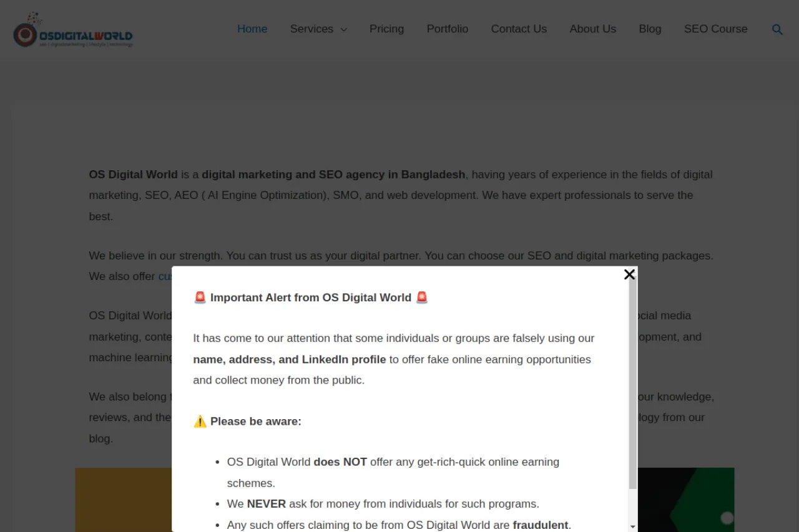Click the 'name, address, and LinkedIn profile' text
799x532 pixels.
(x=290, y=359)
